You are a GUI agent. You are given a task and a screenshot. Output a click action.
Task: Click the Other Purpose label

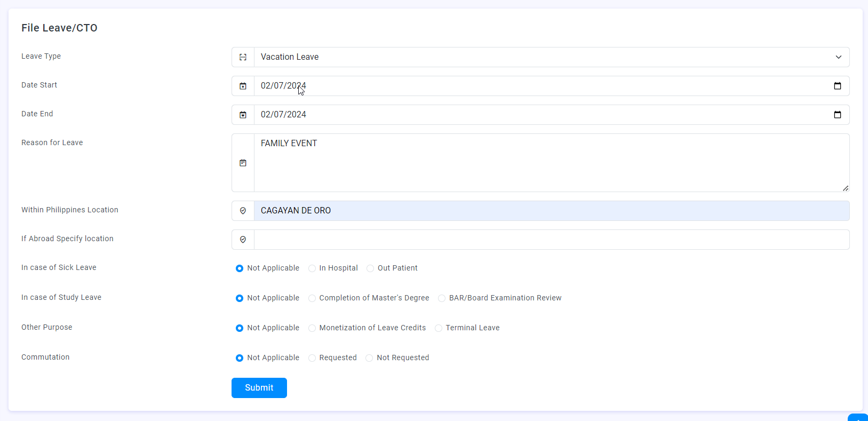click(47, 327)
